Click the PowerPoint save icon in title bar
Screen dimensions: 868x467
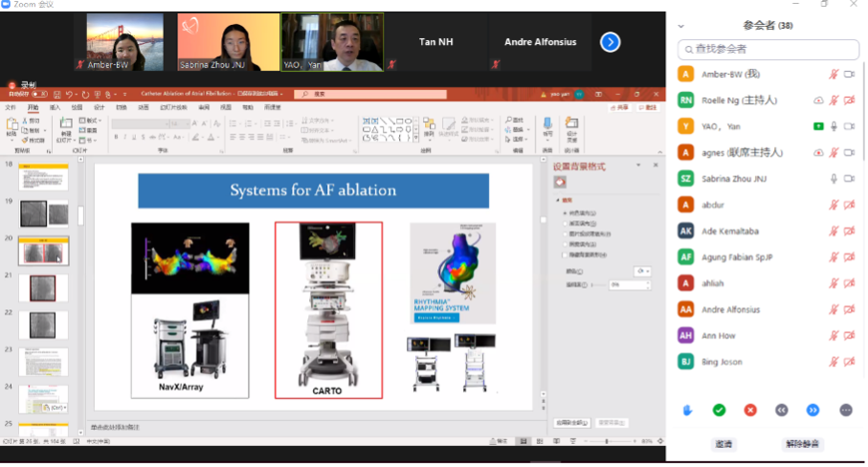coord(57,95)
